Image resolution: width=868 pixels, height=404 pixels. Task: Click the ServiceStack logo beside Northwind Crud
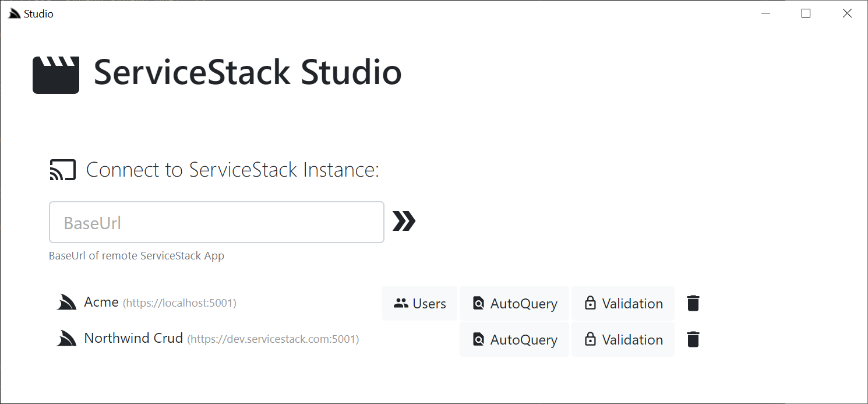(66, 339)
